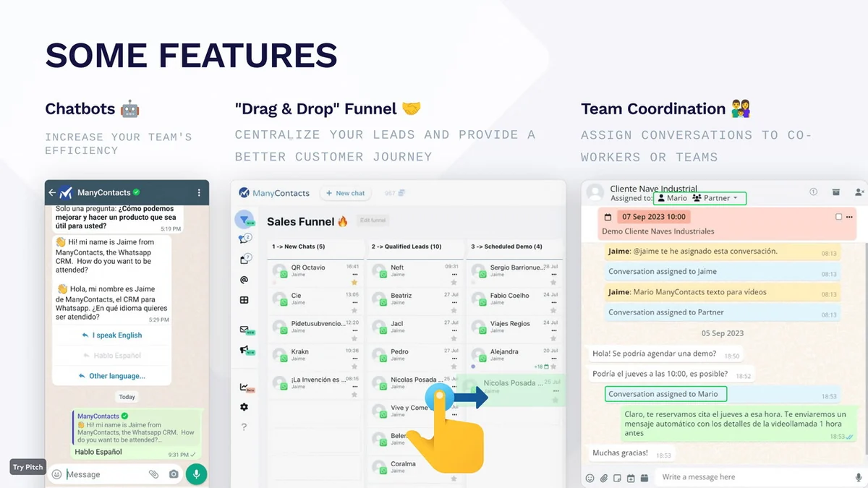The width and height of the screenshot is (868, 488).
Task: Select the funnel icon in ManyContacts sidebar
Action: pyautogui.click(x=244, y=220)
